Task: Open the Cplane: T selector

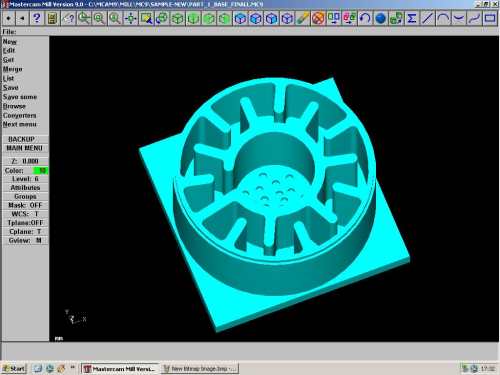Action: [25, 231]
